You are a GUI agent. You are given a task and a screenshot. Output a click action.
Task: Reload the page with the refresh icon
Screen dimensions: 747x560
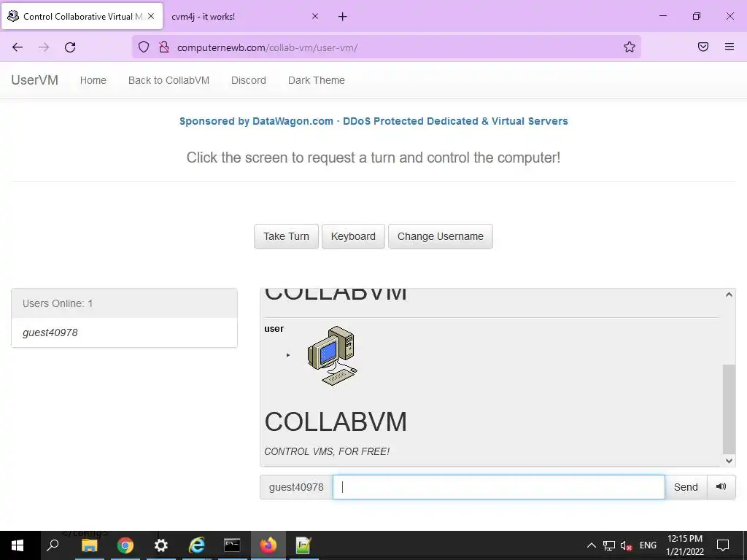tap(70, 47)
